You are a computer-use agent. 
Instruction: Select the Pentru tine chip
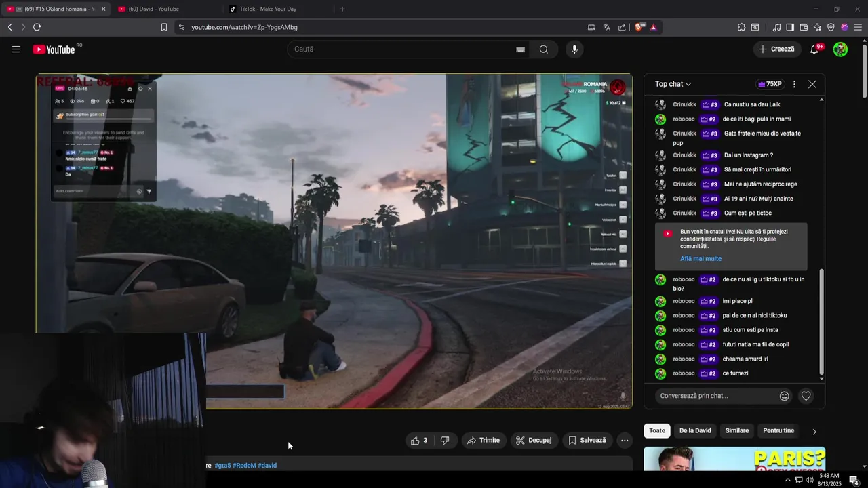778,431
